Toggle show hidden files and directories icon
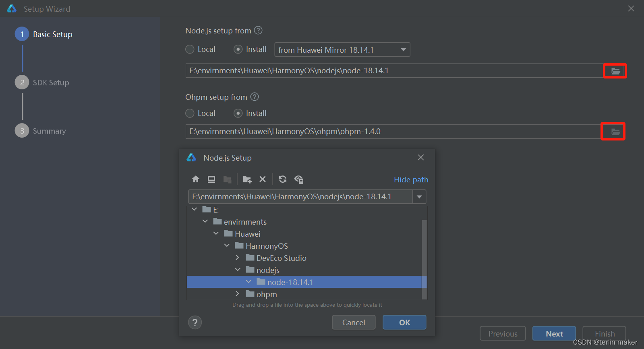Image resolution: width=644 pixels, height=349 pixels. [299, 179]
